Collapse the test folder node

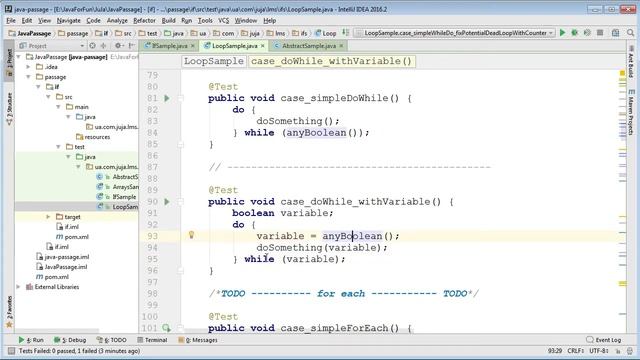tap(58, 147)
